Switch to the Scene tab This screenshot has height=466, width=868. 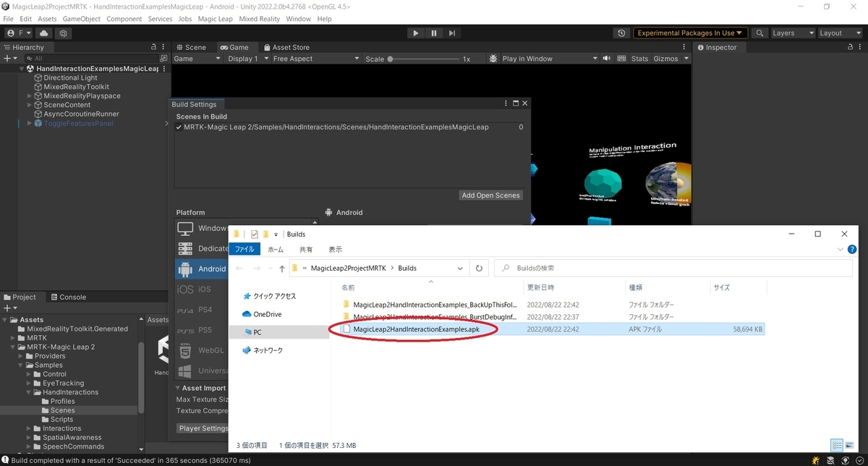pos(191,47)
